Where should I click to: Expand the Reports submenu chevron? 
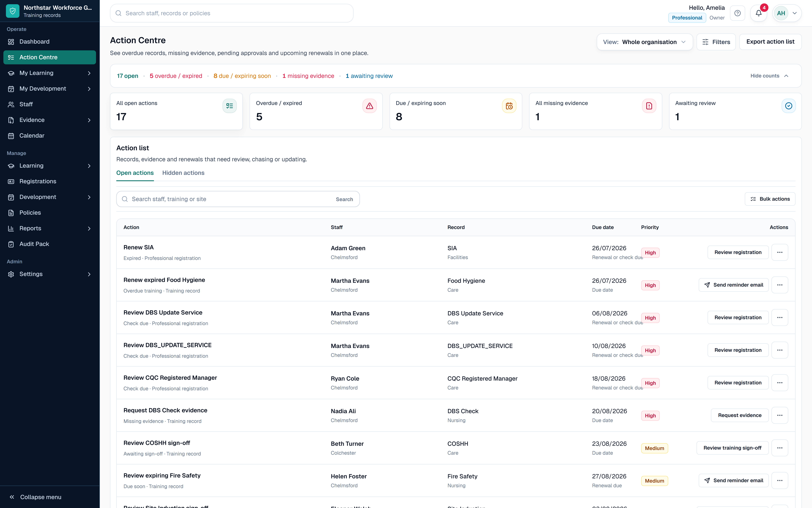point(89,228)
